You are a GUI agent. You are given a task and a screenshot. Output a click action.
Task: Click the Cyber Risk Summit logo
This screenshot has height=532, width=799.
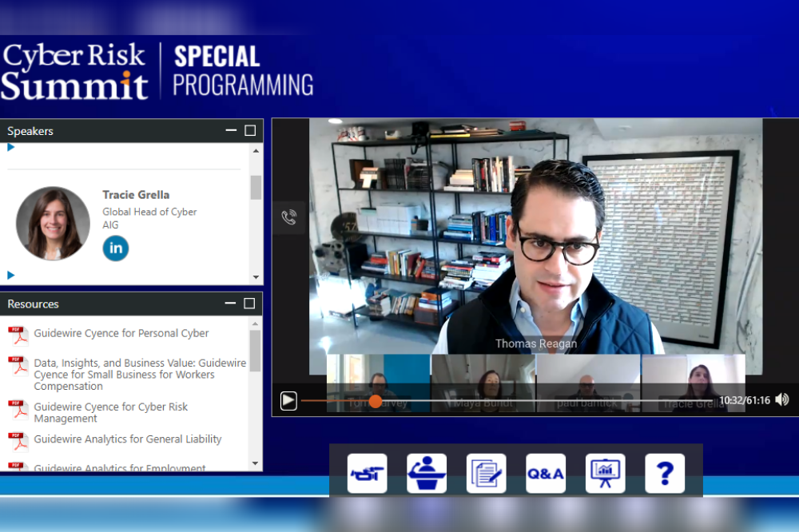click(75, 71)
